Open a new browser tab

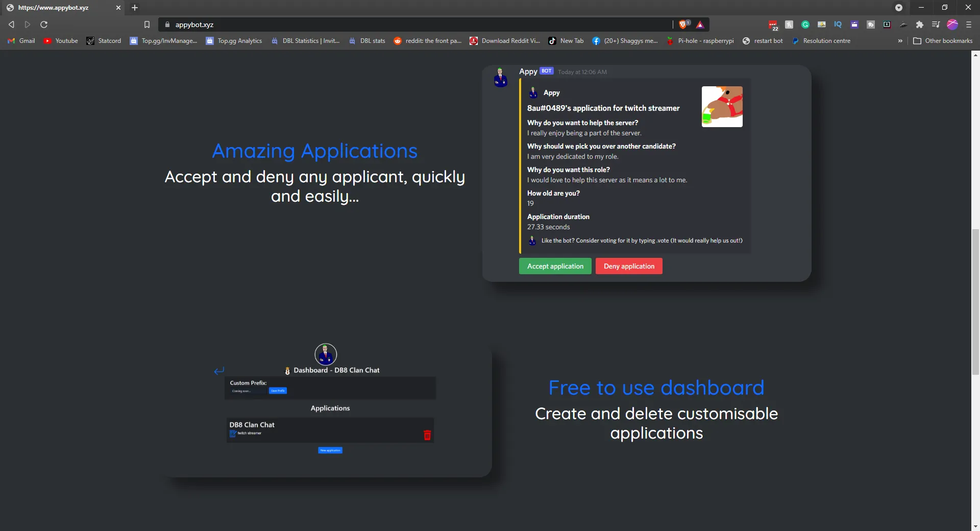pos(135,8)
